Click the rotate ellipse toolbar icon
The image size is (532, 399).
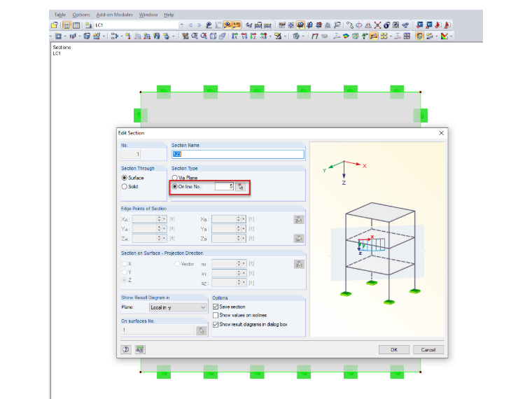pyautogui.click(x=358, y=25)
